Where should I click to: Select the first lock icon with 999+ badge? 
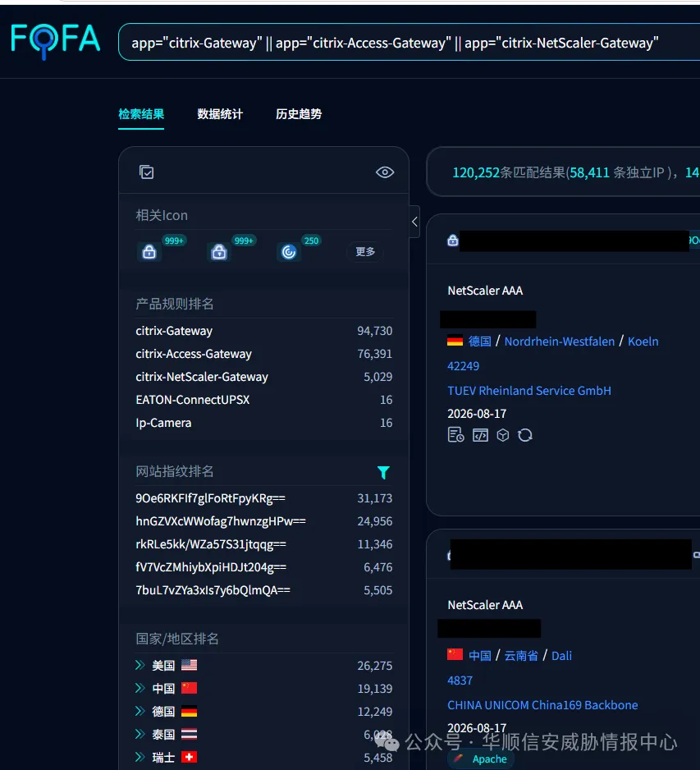(x=149, y=252)
